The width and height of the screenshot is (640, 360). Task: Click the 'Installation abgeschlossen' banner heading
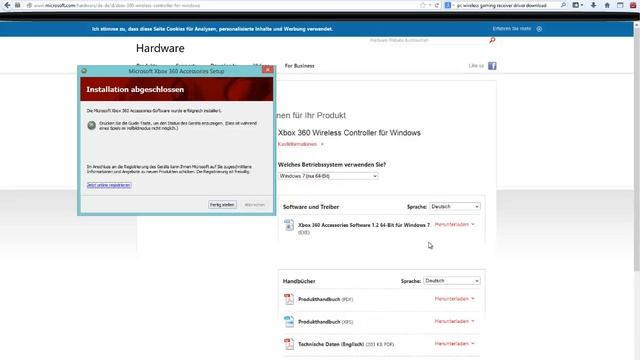point(135,89)
